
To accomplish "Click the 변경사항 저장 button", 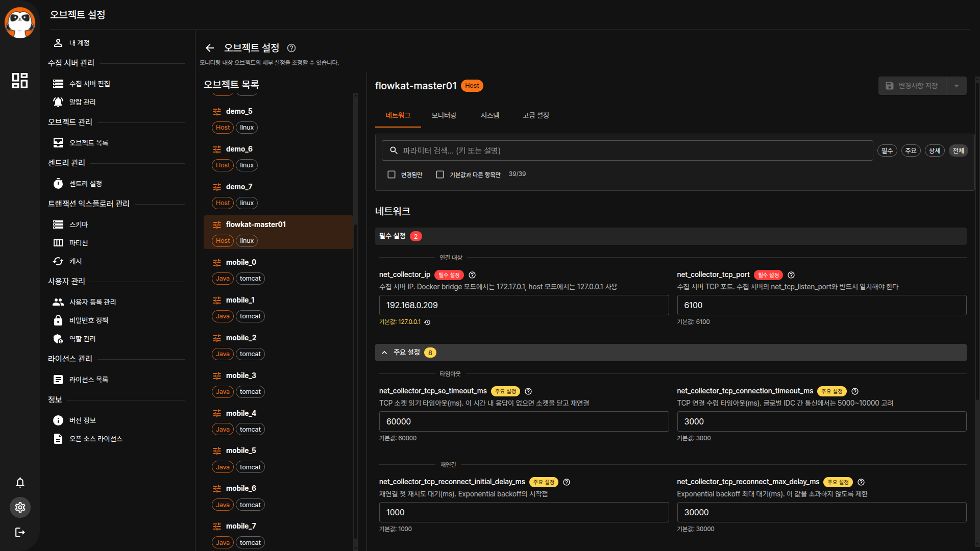I will coord(912,86).
